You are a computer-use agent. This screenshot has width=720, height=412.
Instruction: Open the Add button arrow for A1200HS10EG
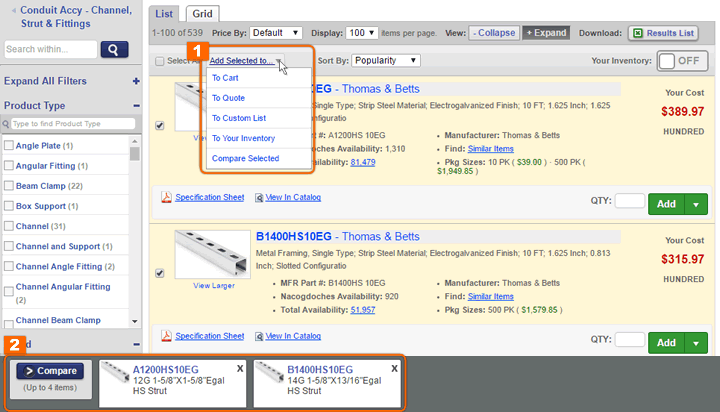click(696, 204)
